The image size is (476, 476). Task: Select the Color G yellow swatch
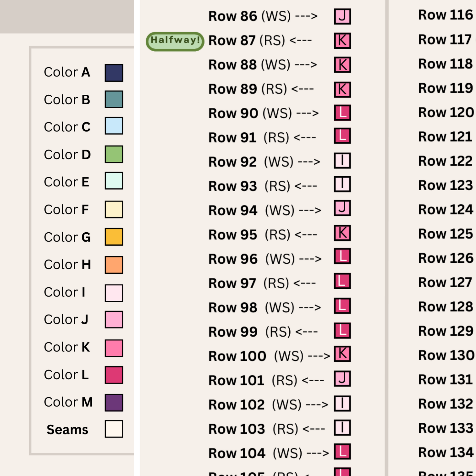click(114, 237)
